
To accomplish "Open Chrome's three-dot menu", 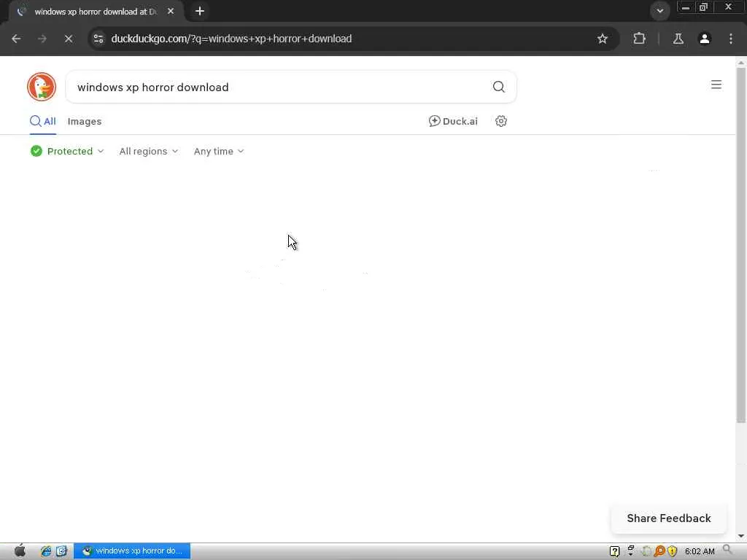I will (731, 39).
